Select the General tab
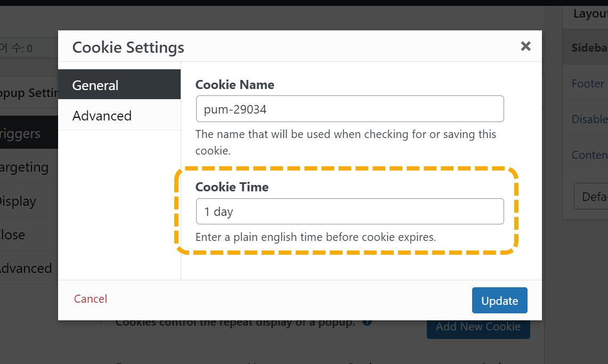The image size is (608, 364). [119, 85]
